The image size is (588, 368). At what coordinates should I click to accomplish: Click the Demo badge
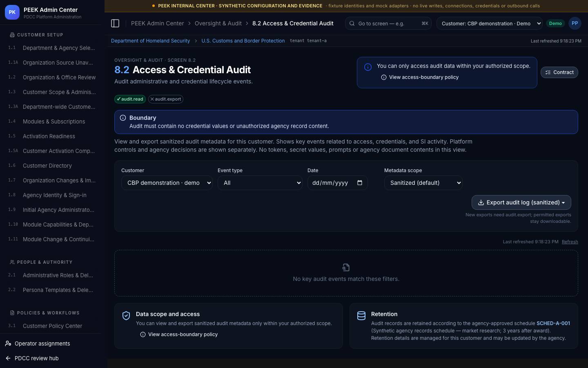tap(555, 23)
